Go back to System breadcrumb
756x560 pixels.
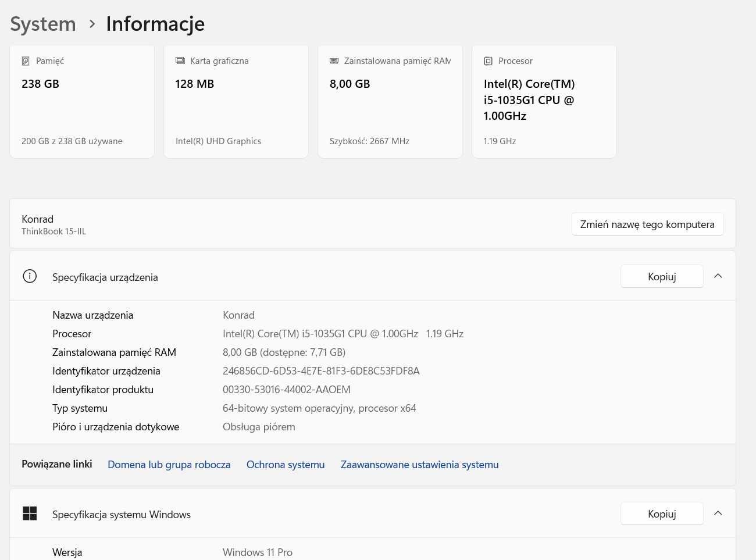coord(43,24)
